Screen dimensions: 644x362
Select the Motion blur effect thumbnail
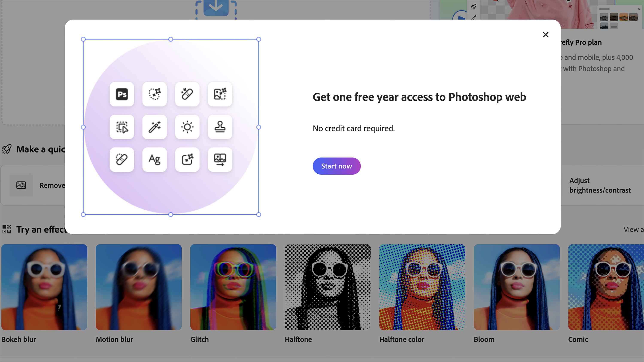pos(139,287)
